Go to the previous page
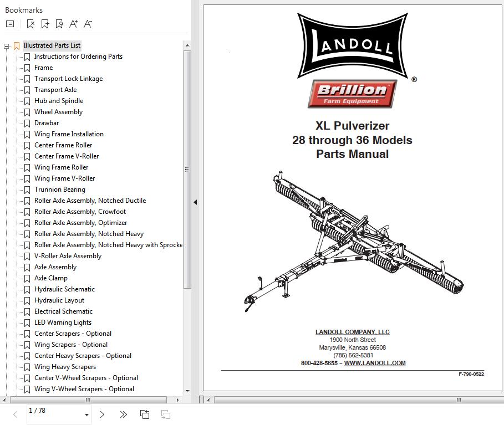The height and width of the screenshot is (425, 504). click(16, 414)
